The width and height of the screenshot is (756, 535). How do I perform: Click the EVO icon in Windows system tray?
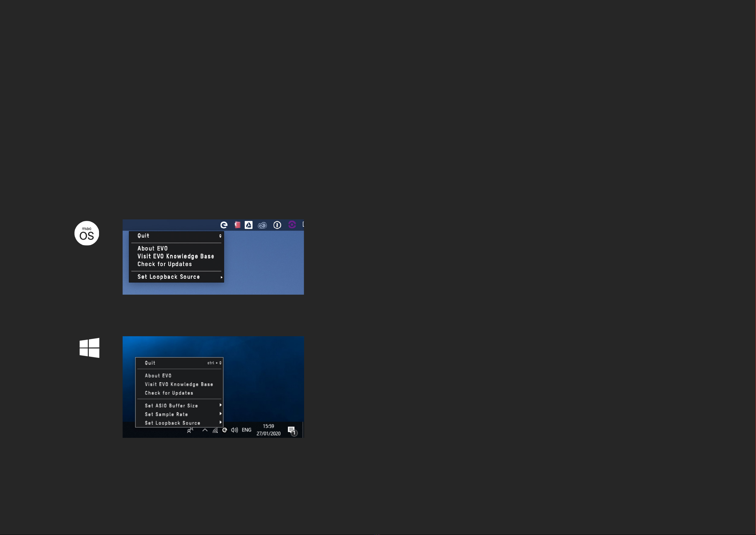point(225,430)
